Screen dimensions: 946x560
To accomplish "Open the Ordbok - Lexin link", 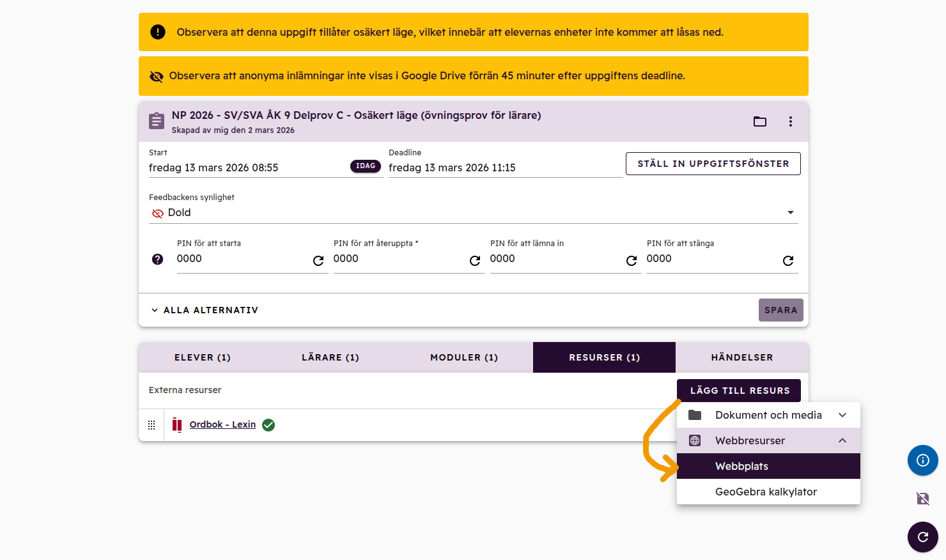I will pos(222,424).
